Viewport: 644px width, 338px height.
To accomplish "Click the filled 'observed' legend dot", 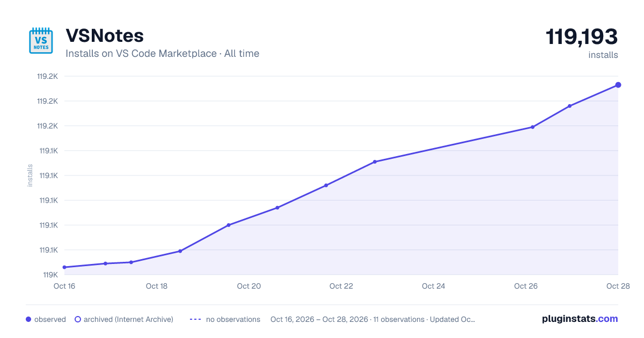I will (28, 319).
